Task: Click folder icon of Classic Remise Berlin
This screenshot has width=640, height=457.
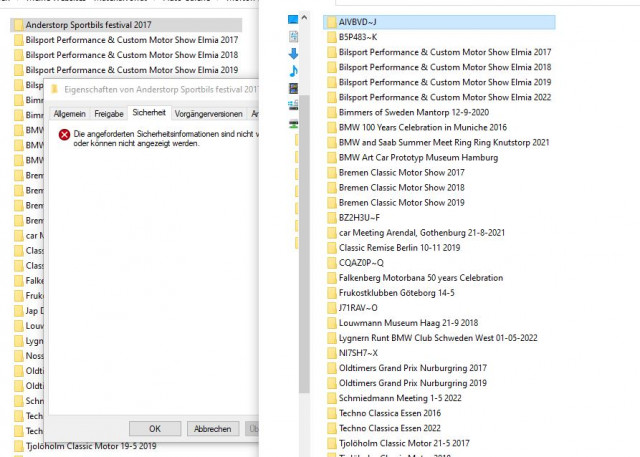Action: pos(331,248)
